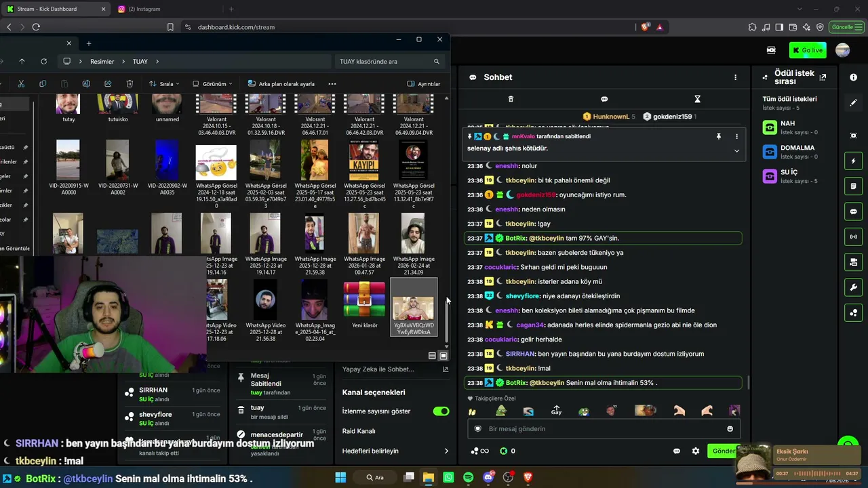The width and height of the screenshot is (868, 488).
Task: Expand the breadcrumb chevron after TUAY
Action: [157, 62]
